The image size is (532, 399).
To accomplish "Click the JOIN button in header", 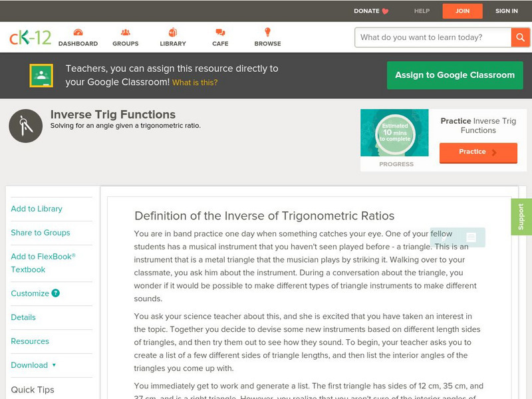I will tap(463, 11).
